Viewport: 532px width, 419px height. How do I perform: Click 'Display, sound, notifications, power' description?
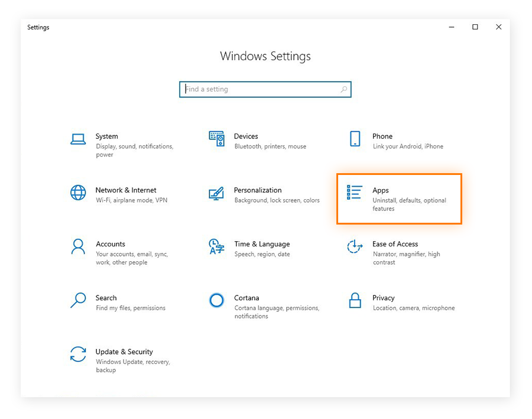point(135,150)
